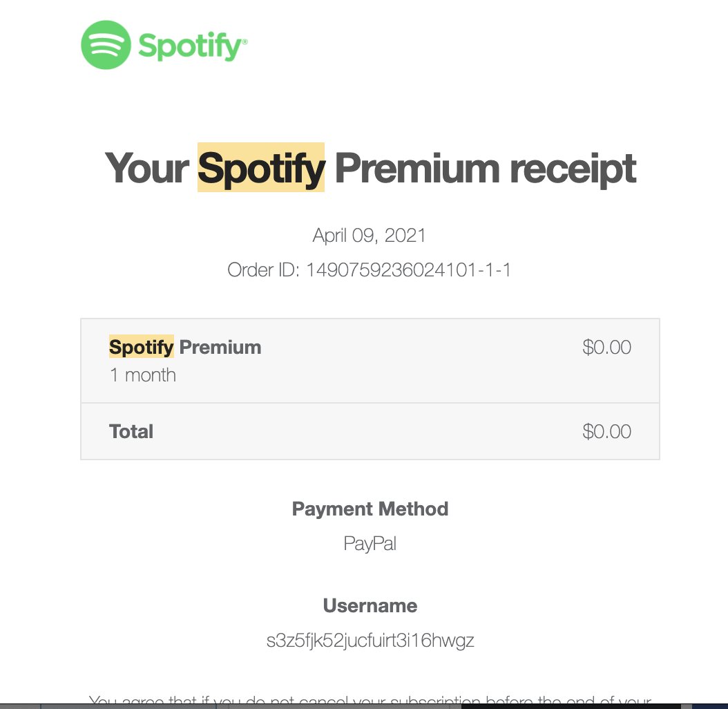The height and width of the screenshot is (709, 728).
Task: Click the Total amount $0.00
Action: pyautogui.click(x=606, y=432)
